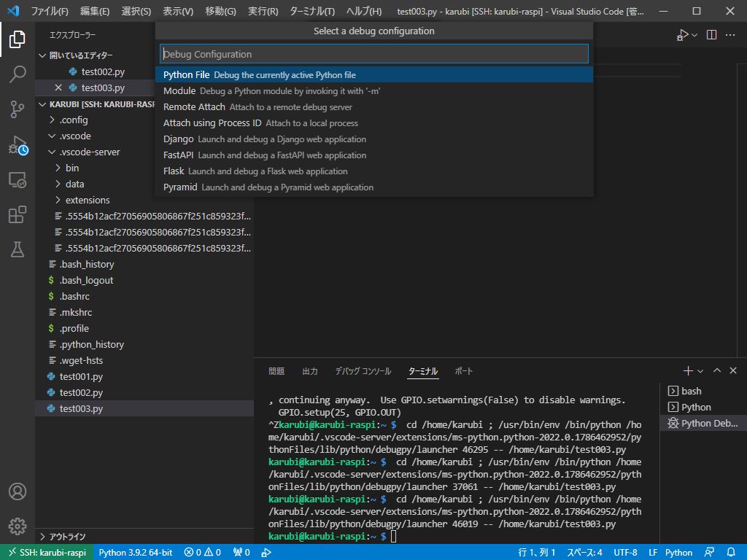747x560 pixels.
Task: Open dropdown next to run Python file button
Action: pos(694,35)
